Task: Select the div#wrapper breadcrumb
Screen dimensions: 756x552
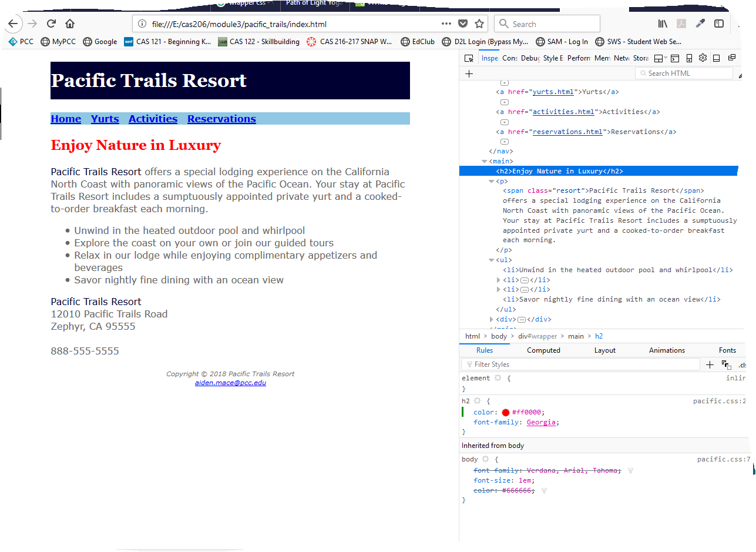Action: [x=537, y=336]
